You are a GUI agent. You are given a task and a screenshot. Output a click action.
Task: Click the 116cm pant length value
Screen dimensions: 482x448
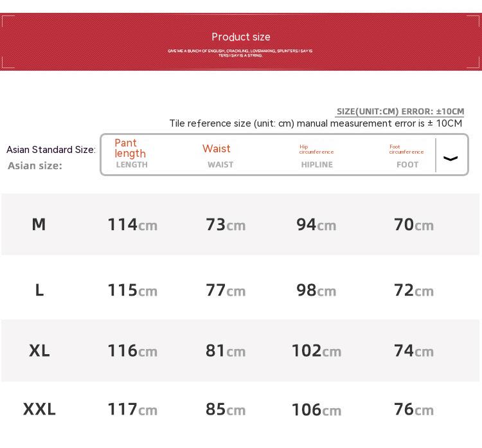(x=132, y=350)
